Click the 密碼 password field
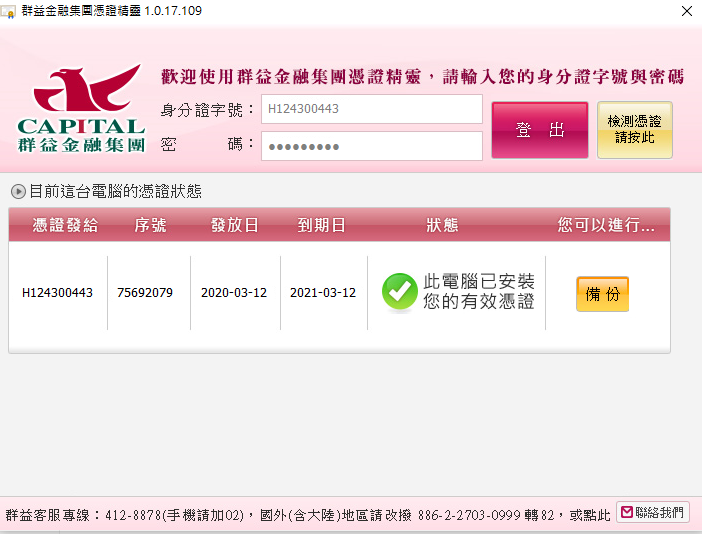Screen dimensions: 702x534 tap(372, 146)
